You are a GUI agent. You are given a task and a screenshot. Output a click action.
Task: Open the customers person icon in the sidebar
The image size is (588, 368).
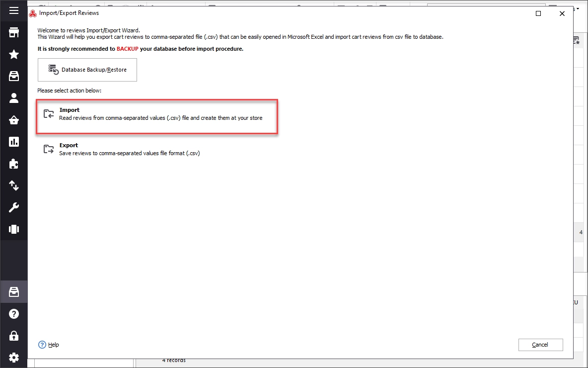[x=14, y=98]
